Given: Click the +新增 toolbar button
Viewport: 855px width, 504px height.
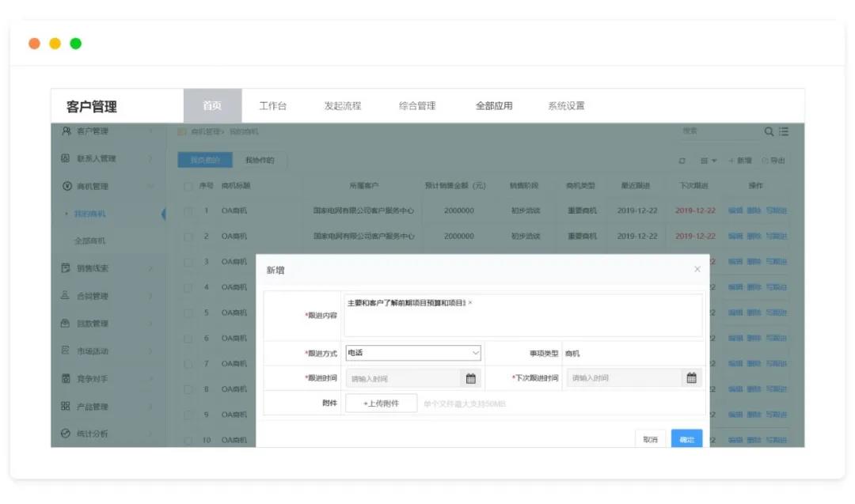Looking at the screenshot, I should 740,161.
